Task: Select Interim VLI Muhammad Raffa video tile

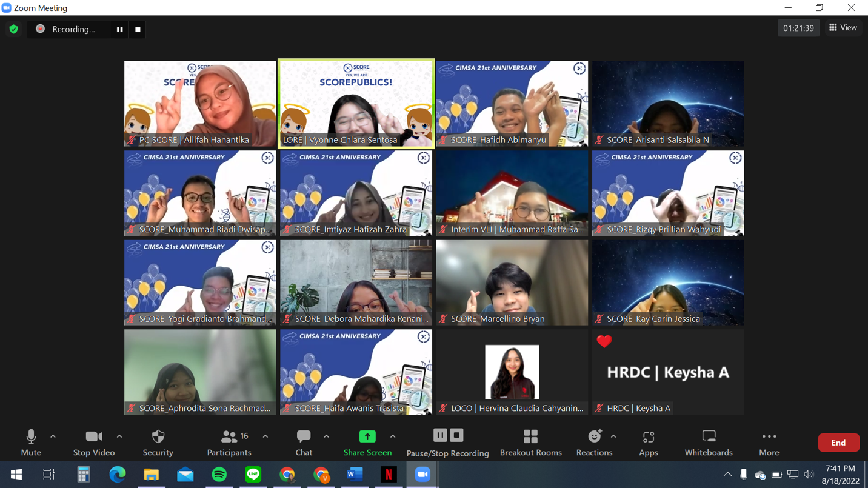Action: click(512, 193)
